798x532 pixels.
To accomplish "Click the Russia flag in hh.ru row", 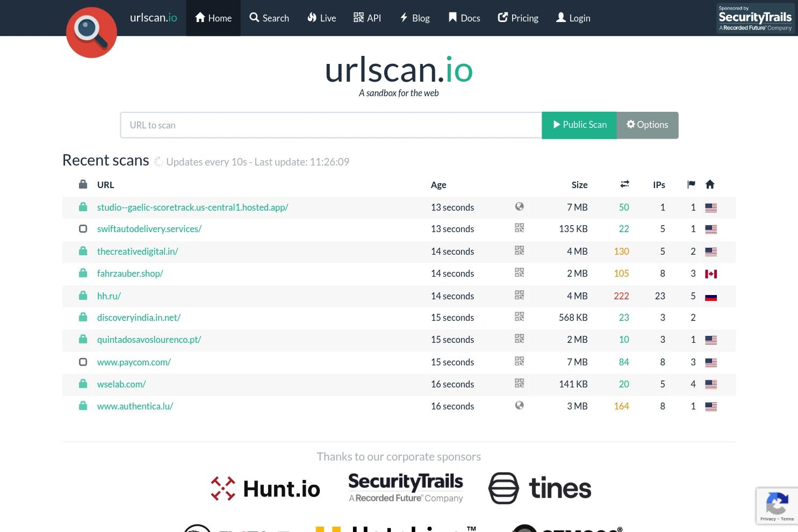I will click(711, 297).
